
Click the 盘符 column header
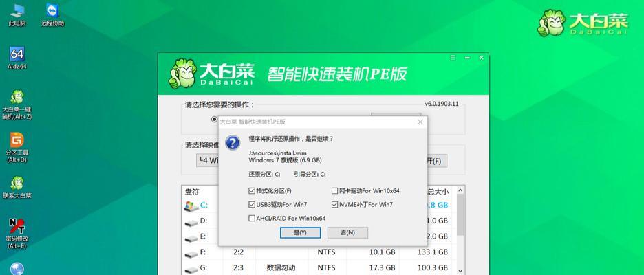[x=192, y=192]
